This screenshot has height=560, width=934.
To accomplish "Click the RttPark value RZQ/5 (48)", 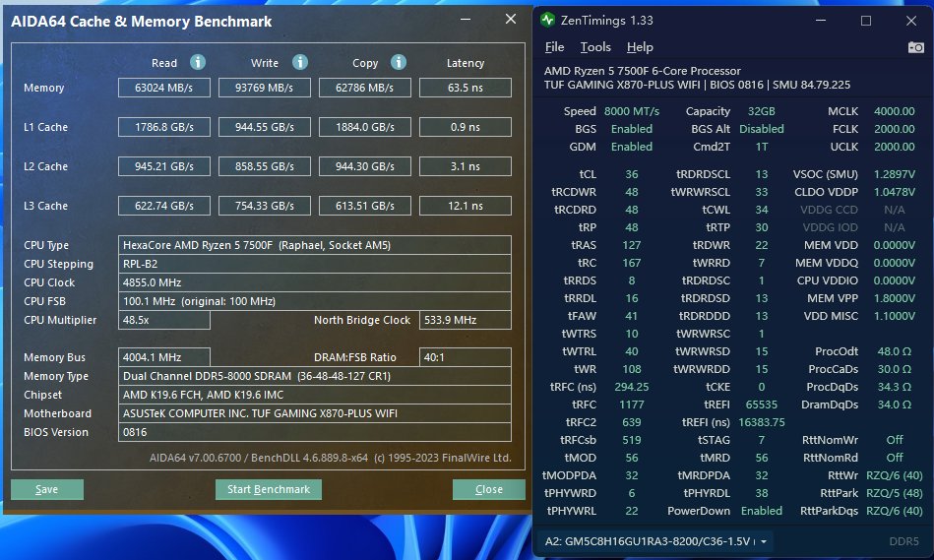I will point(894,493).
